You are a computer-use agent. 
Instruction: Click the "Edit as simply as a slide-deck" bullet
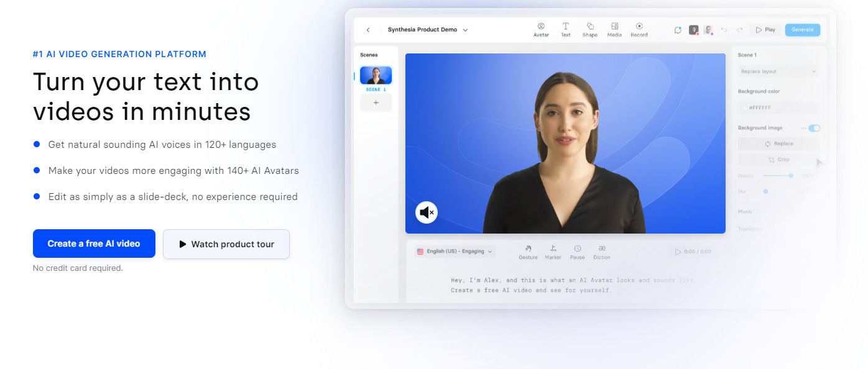coord(173,197)
